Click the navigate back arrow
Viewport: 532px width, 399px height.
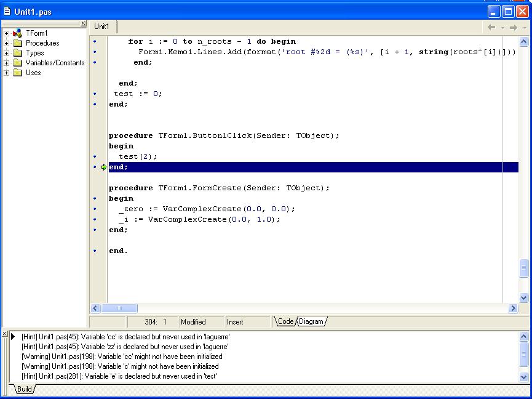coord(491,27)
